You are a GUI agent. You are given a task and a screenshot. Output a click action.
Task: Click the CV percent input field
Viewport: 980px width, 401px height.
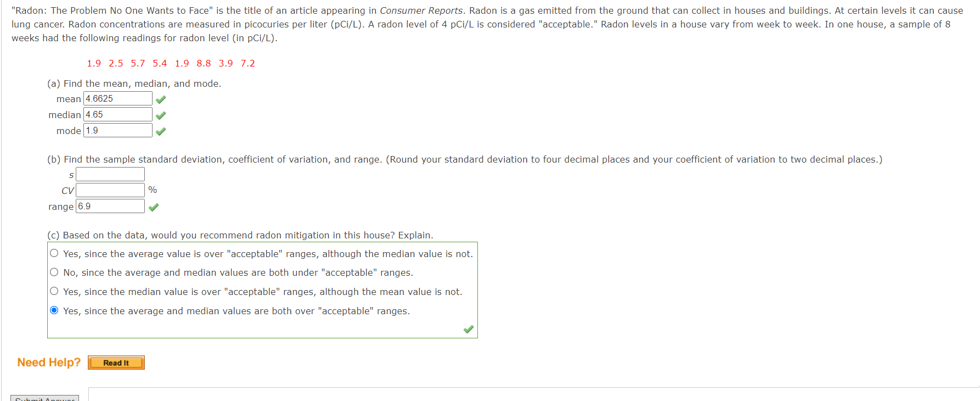pos(110,190)
